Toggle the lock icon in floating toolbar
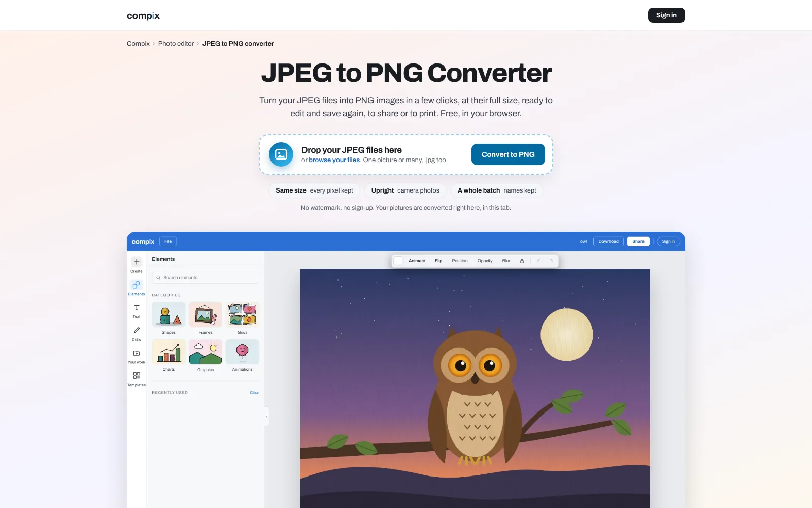Viewport: 812px width, 508px height. 522,261
